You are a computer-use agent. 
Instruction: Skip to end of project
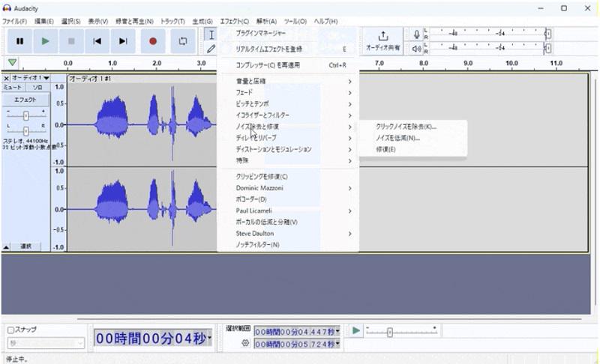123,41
